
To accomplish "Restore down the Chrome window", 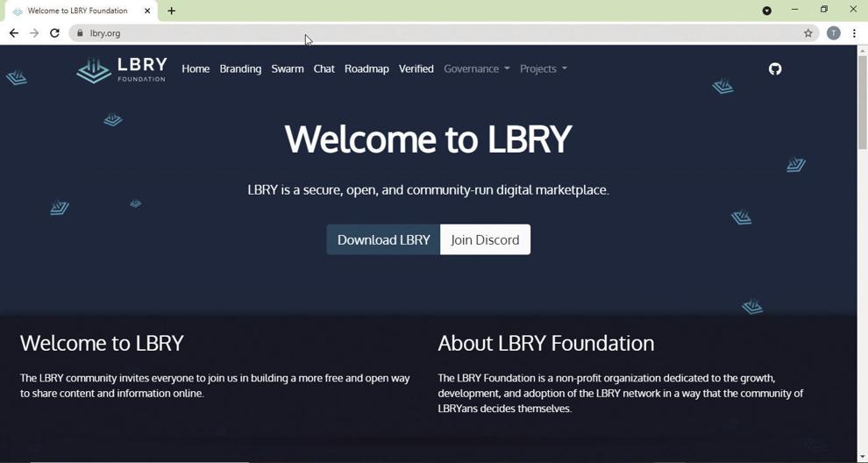I will (x=824, y=10).
